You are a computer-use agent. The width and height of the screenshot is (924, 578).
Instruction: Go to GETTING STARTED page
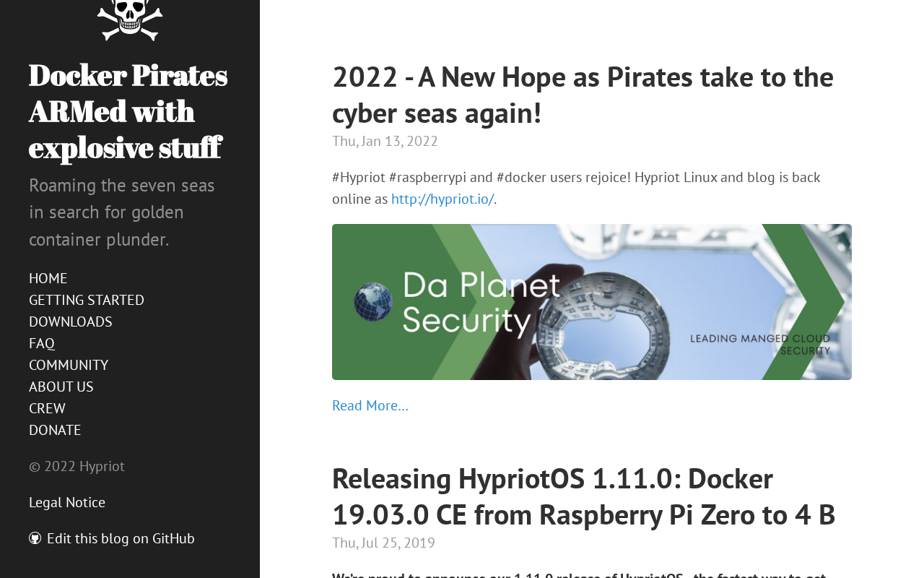87,300
